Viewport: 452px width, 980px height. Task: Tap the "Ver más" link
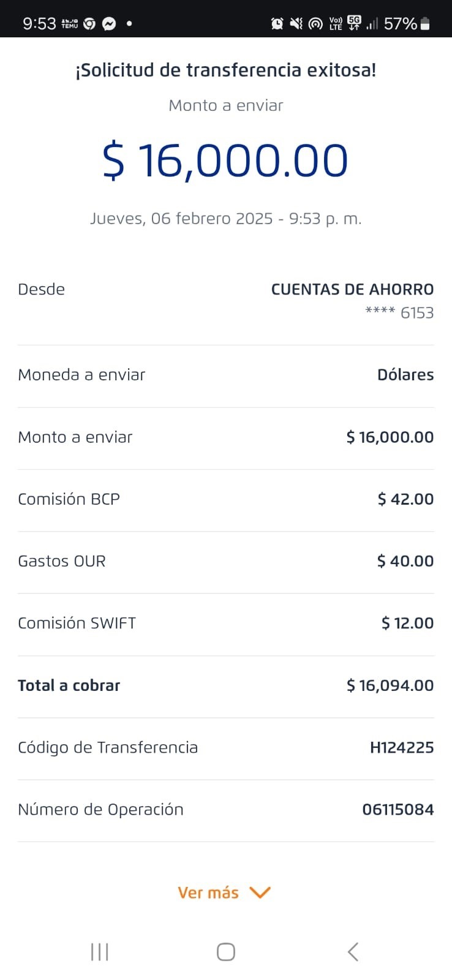point(208,892)
